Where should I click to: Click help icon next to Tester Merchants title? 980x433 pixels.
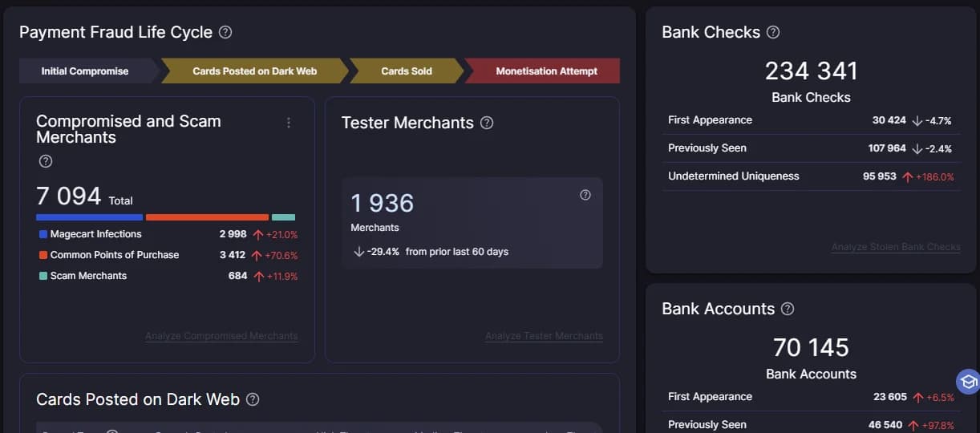(x=487, y=123)
